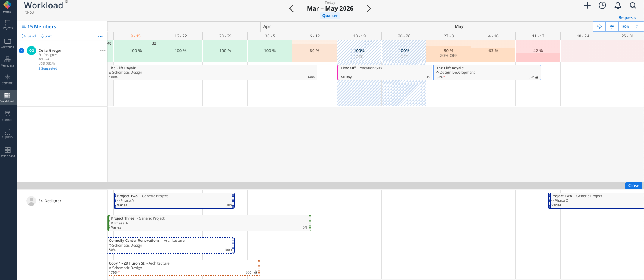644x280 pixels.
Task: Close the suggestions bottom panel
Action: click(x=633, y=186)
